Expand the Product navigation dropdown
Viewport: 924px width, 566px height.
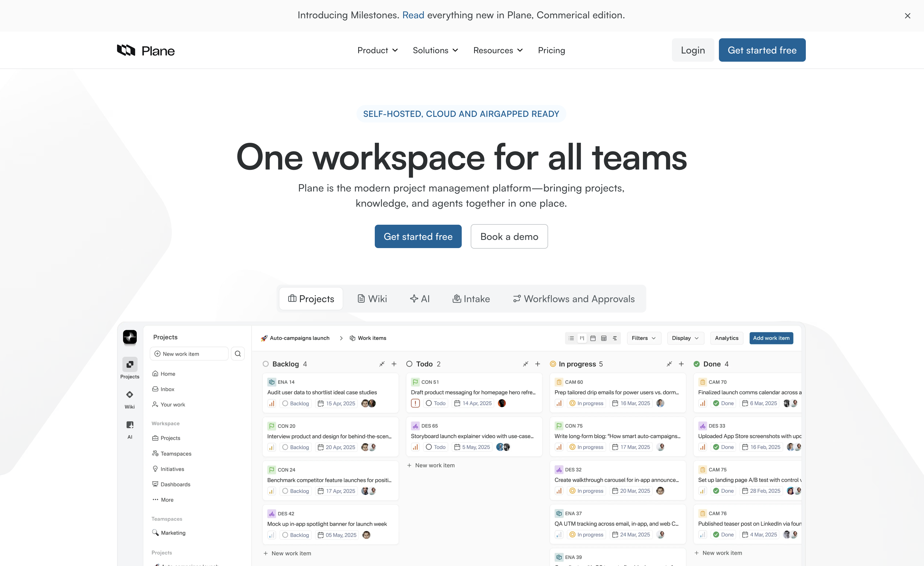coord(377,50)
